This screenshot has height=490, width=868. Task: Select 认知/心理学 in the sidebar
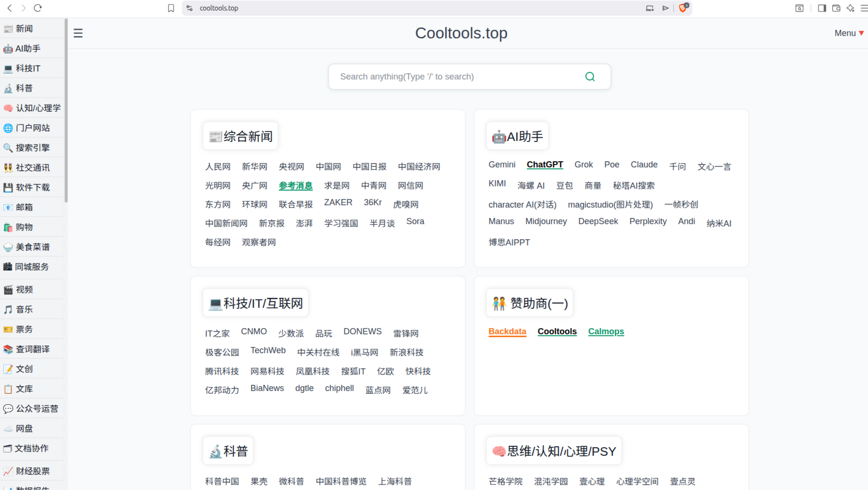[x=32, y=108]
